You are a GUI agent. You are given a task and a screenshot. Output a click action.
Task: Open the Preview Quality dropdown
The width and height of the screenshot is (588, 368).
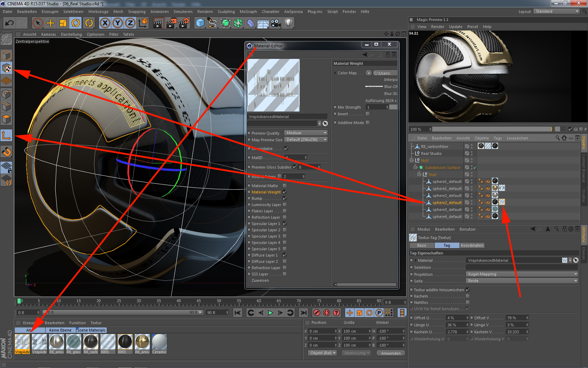(x=306, y=133)
